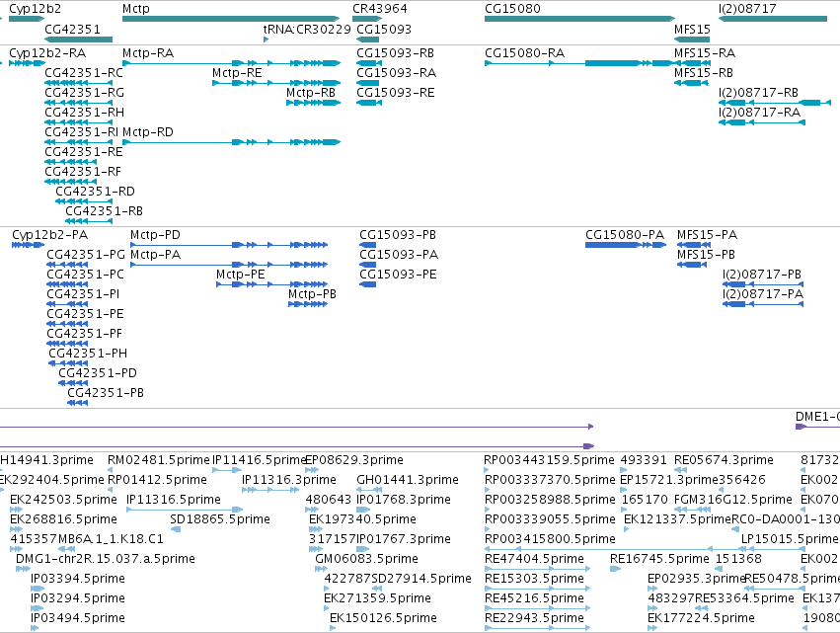Select protein CG42351-PB
This screenshot has width=840, height=633.
click(x=106, y=393)
